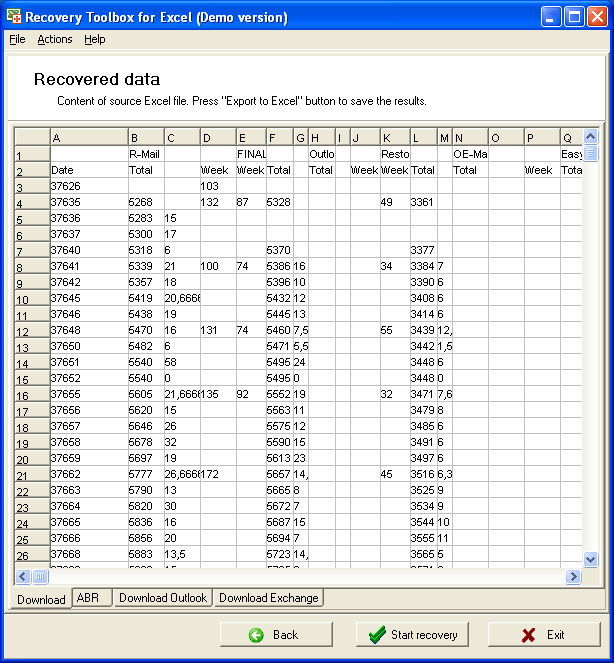Click the Resto cell in row 1
The width and height of the screenshot is (614, 663).
point(395,154)
